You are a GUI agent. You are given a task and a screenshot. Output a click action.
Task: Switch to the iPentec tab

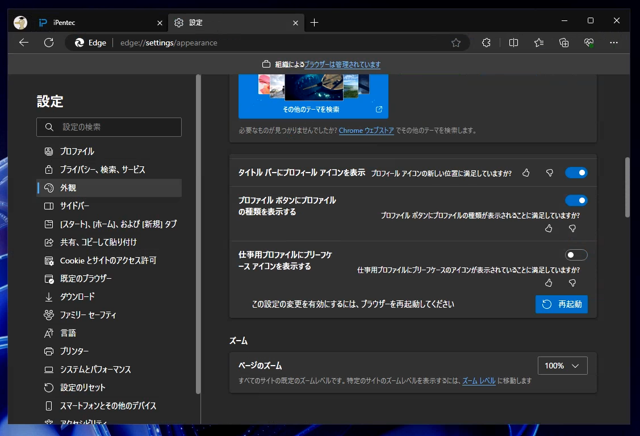click(x=100, y=23)
